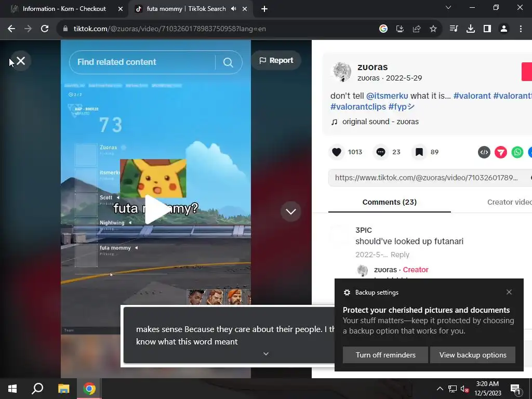Screen dimensions: 532x399
Task: Go to next video with down chevron
Action: 291,211
